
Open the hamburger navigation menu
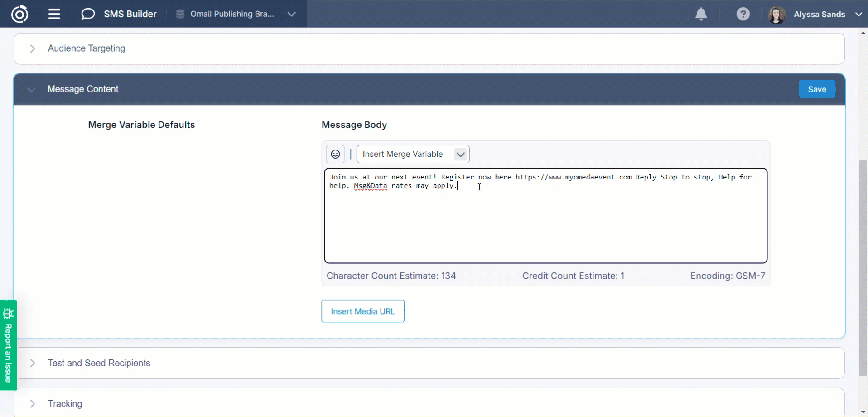(54, 14)
